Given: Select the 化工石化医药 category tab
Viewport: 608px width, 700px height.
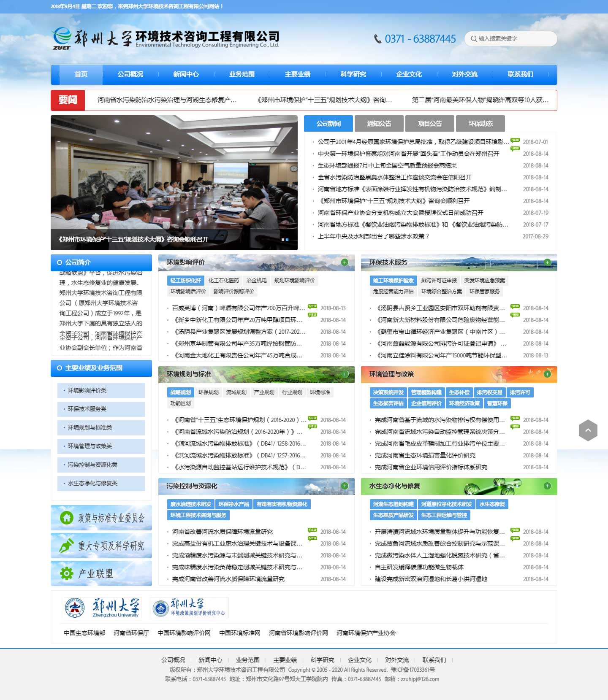Looking at the screenshot, I should pos(224,281).
